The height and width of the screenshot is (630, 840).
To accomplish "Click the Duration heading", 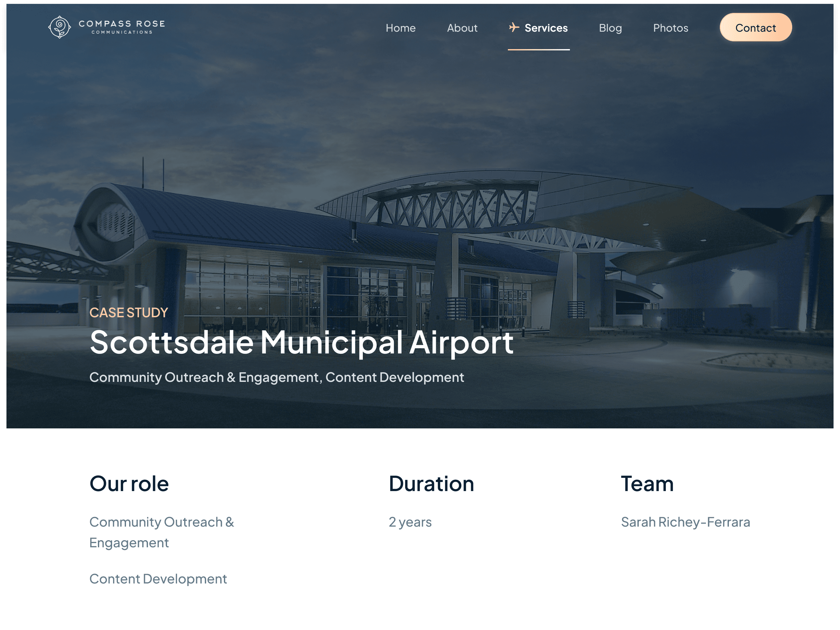I will pyautogui.click(x=431, y=483).
